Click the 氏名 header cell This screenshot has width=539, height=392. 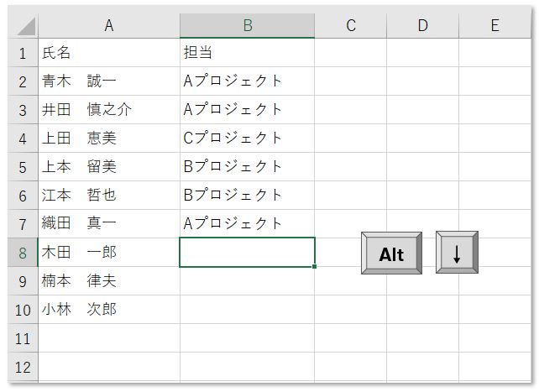pyautogui.click(x=109, y=53)
